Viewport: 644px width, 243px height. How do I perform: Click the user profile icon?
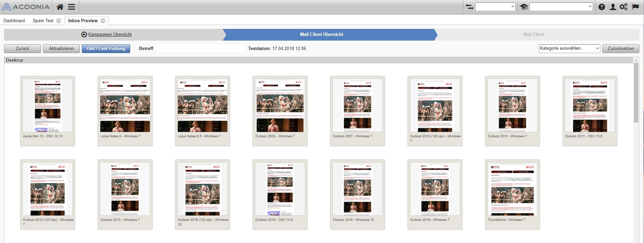pos(612,7)
